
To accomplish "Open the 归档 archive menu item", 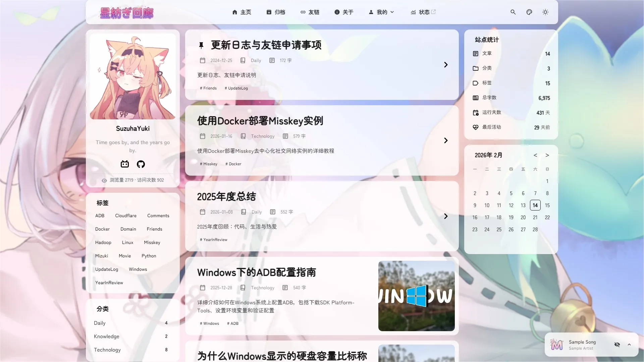I will (276, 12).
